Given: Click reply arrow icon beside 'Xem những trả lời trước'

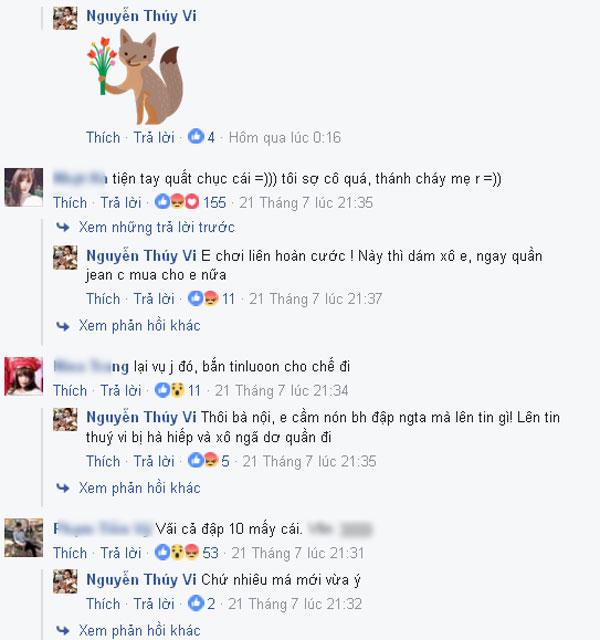Looking at the screenshot, I should 63,227.
